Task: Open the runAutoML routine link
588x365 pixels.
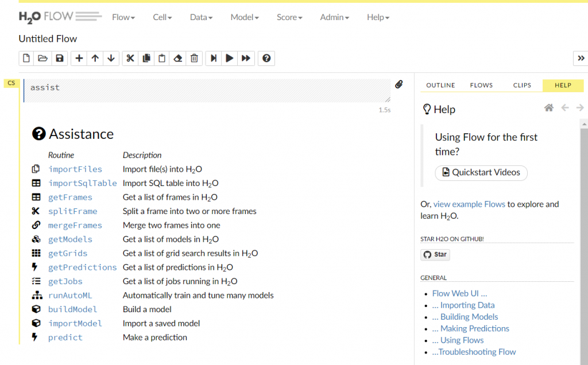Action: [x=70, y=296]
